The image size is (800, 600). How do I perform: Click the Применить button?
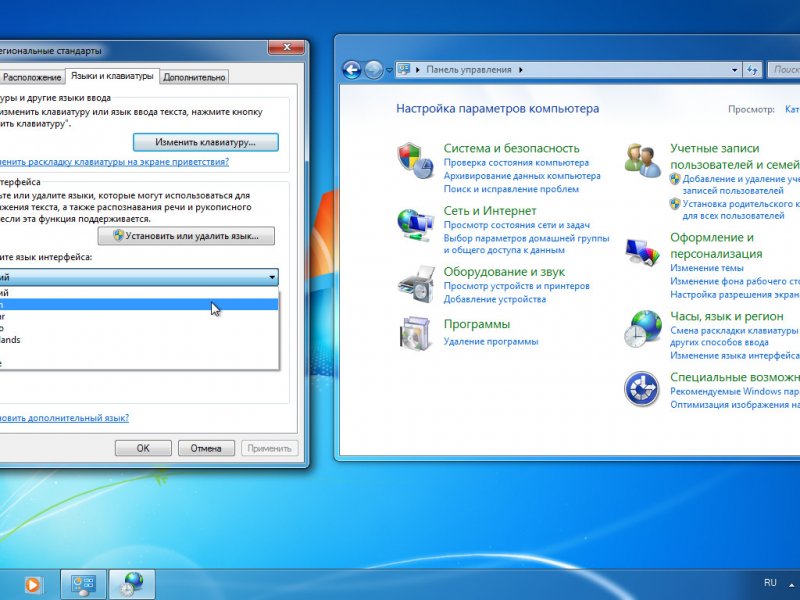pos(269,448)
